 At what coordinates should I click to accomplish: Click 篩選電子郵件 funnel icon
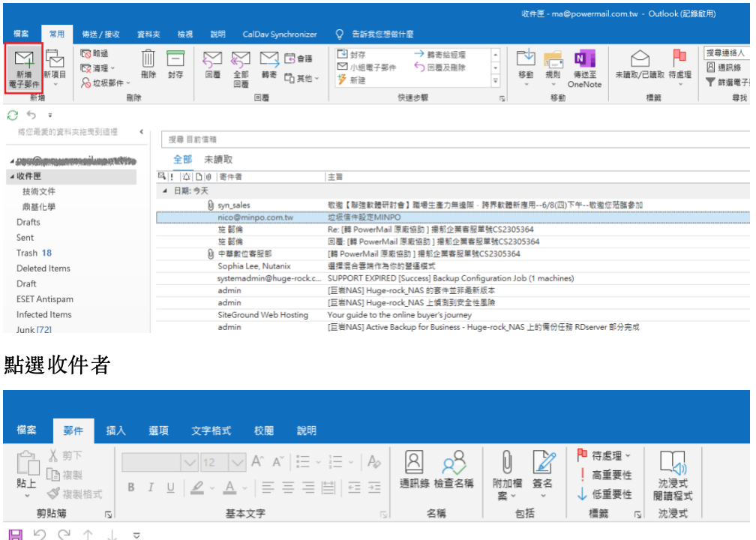(x=710, y=82)
